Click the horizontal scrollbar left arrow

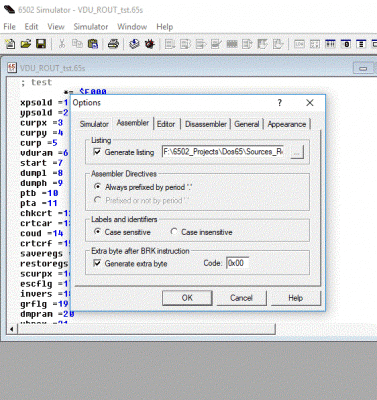pyautogui.click(x=12, y=329)
